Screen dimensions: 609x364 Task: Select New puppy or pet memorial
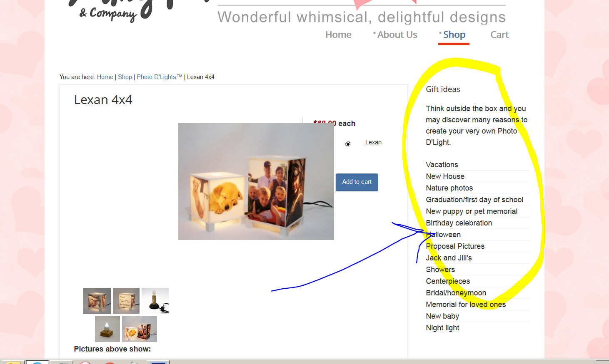[x=472, y=211]
